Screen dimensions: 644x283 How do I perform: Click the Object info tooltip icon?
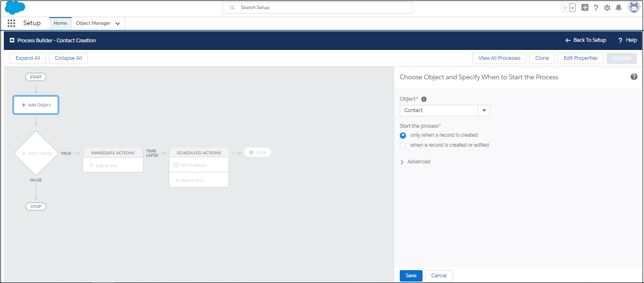point(424,99)
